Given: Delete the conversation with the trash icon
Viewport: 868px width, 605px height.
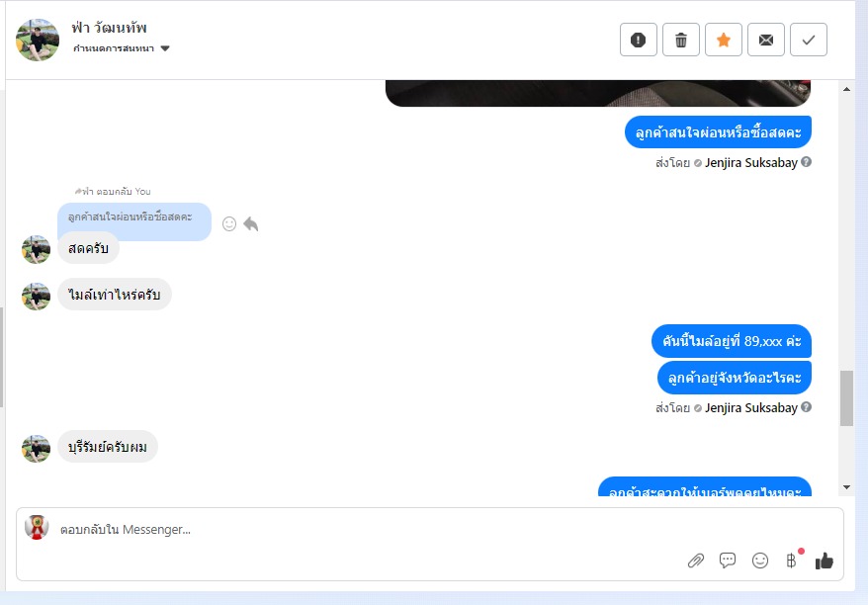Looking at the screenshot, I should [681, 40].
